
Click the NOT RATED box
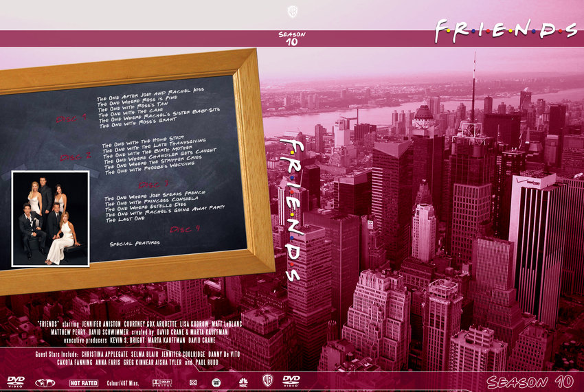tap(84, 382)
